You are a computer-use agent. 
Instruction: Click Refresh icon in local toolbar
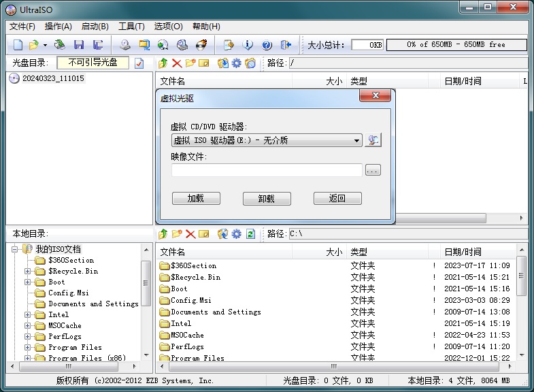(x=250, y=234)
